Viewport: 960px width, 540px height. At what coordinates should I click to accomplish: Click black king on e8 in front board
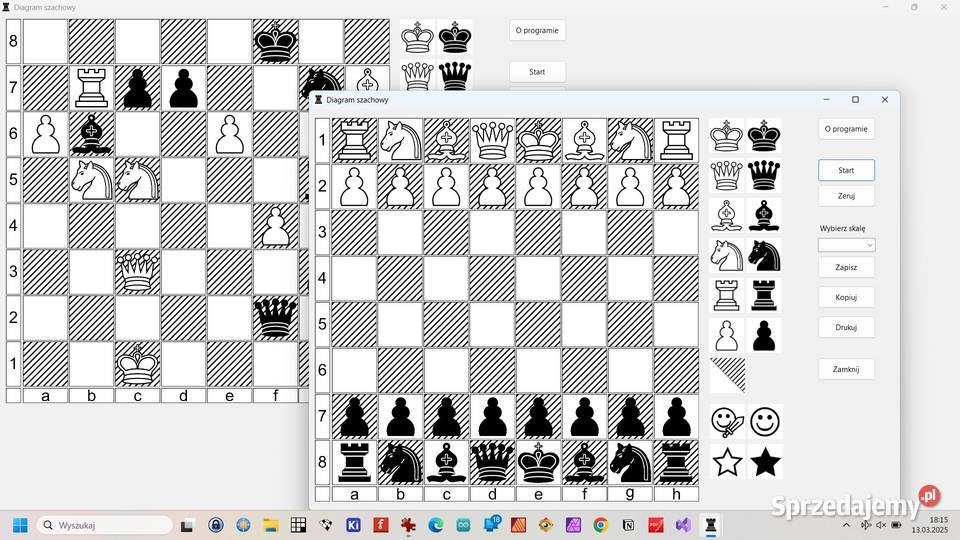pos(538,462)
